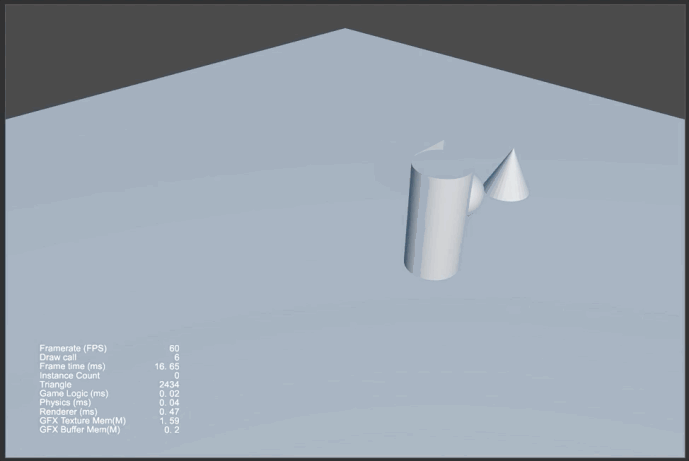The image size is (689, 461).
Task: Click the physics time value 0.04
Action: click(169, 403)
